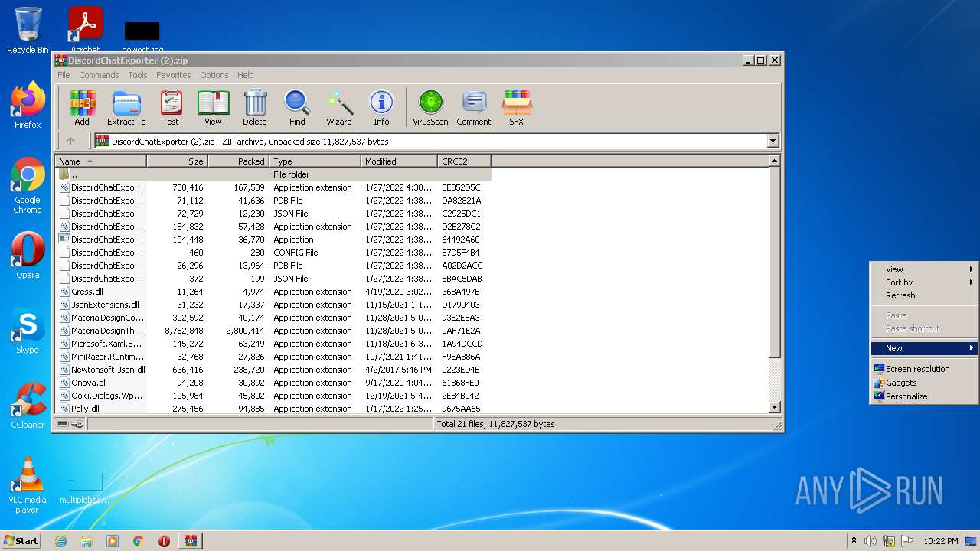Viewport: 980px width, 551px height.
Task: Open the Commands menu
Action: point(99,75)
